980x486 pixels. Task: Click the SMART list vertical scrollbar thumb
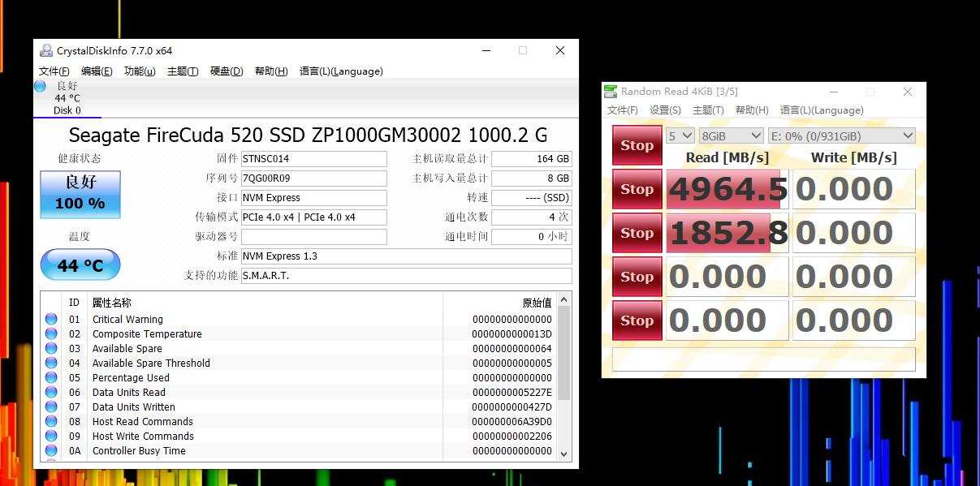click(564, 354)
